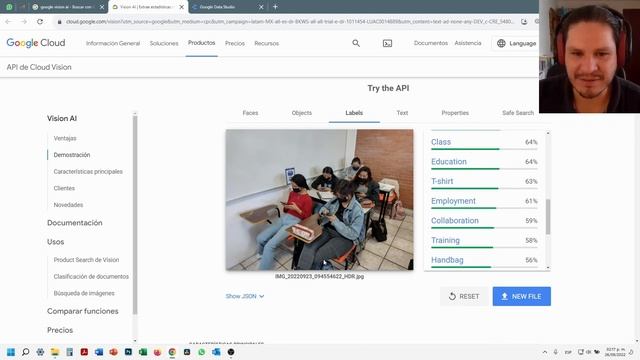Viewport: 640px width, 360px height.
Task: Switch to the Faces tab
Action: click(250, 113)
